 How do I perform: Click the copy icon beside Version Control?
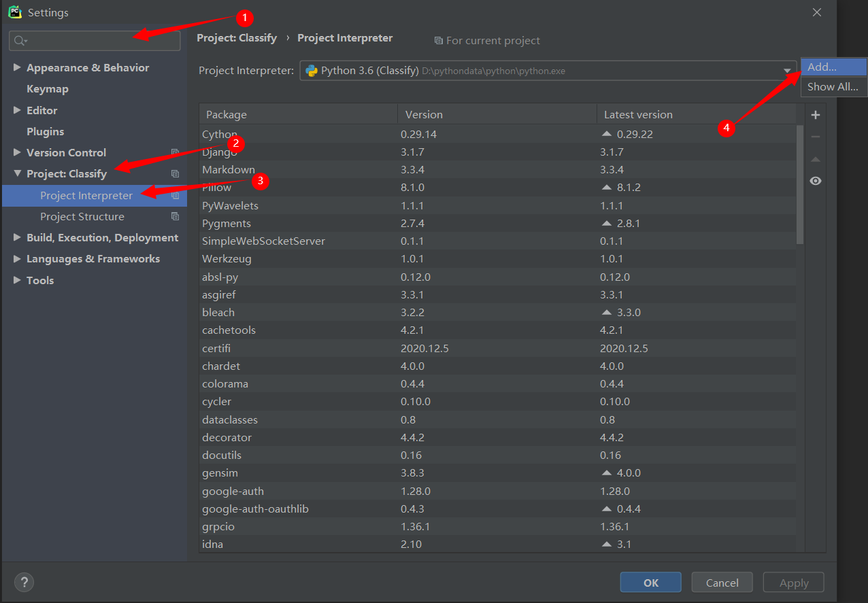[175, 152]
